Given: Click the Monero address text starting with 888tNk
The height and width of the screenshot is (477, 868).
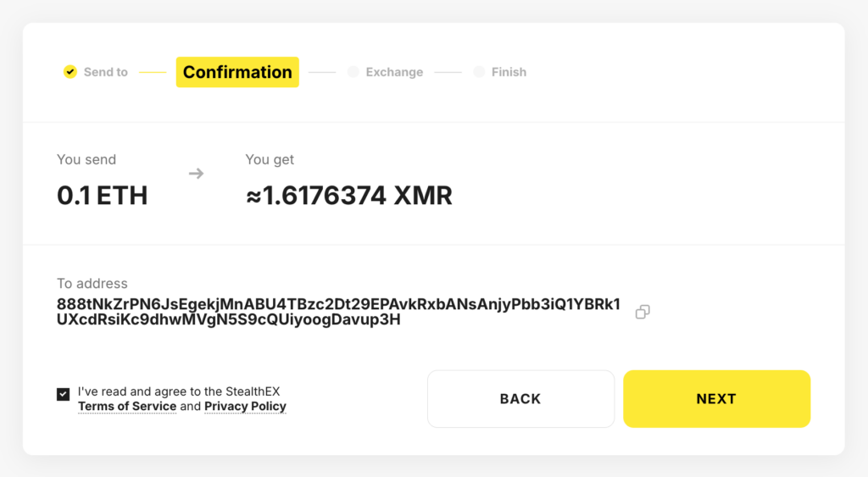Looking at the screenshot, I should [338, 312].
